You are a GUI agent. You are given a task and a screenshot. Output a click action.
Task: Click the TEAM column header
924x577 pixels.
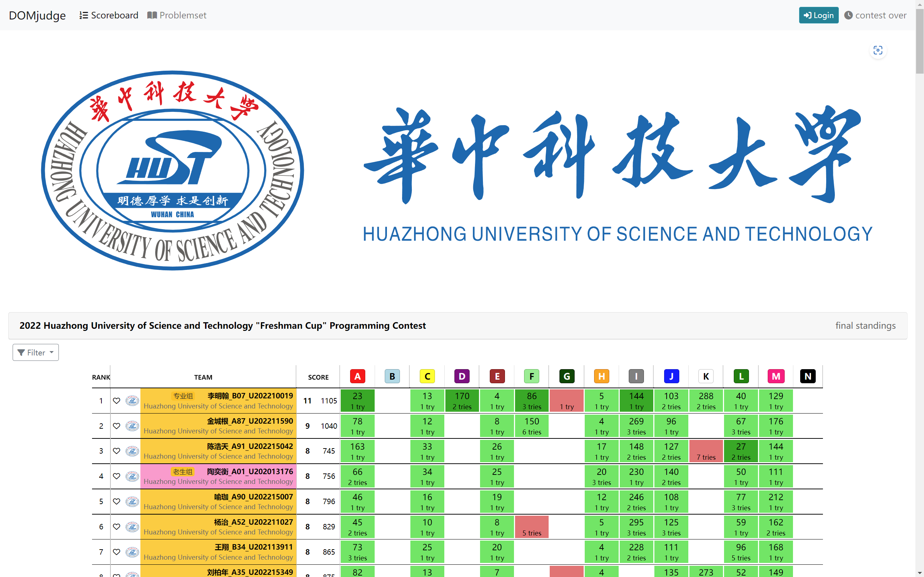203,377
